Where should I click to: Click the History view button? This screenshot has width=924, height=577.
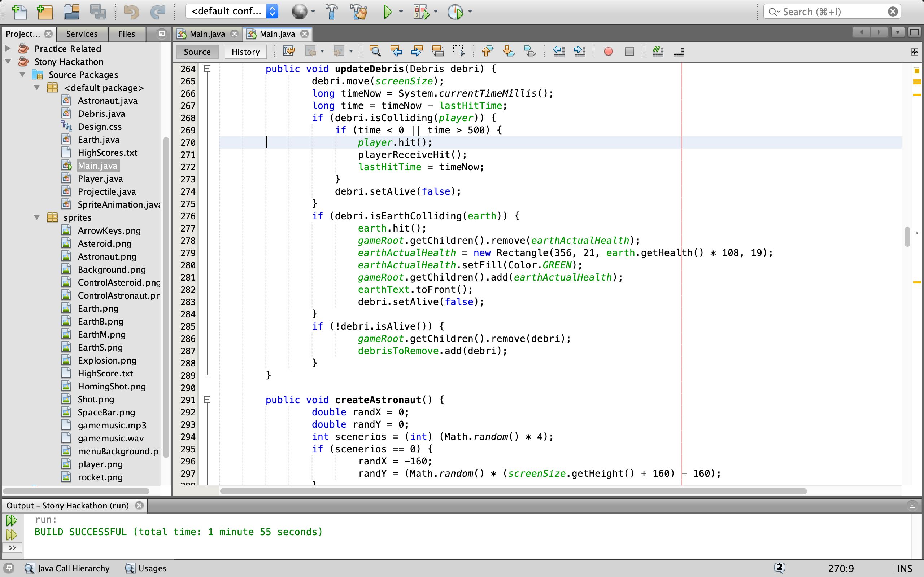click(245, 52)
